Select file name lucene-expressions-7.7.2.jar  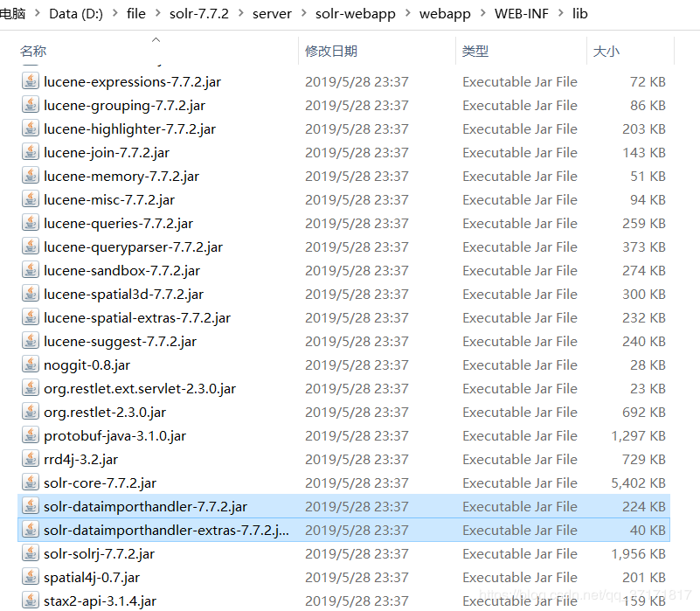(x=132, y=82)
